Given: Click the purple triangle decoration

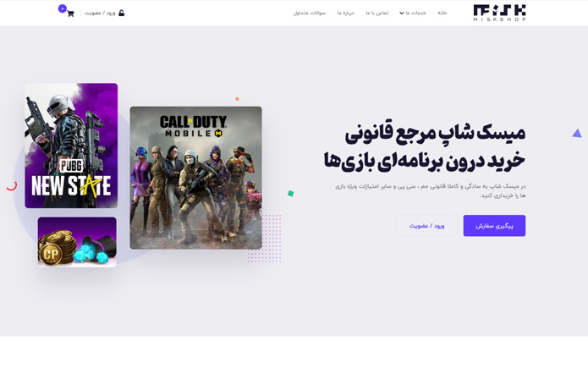Looking at the screenshot, I should [x=577, y=133].
